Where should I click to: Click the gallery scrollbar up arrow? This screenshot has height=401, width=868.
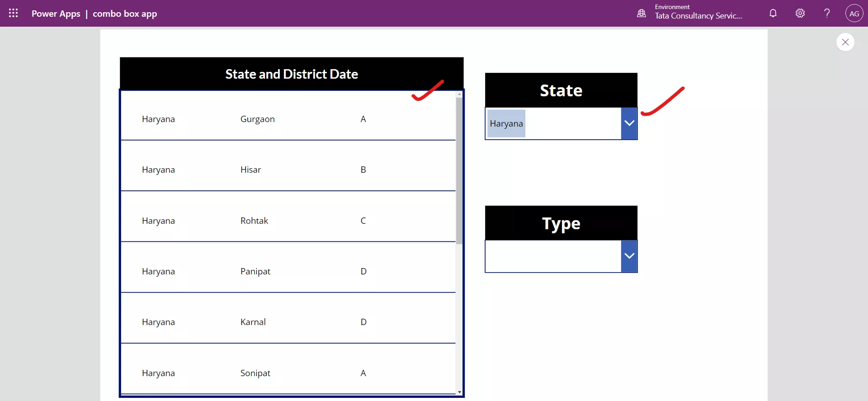(459, 94)
